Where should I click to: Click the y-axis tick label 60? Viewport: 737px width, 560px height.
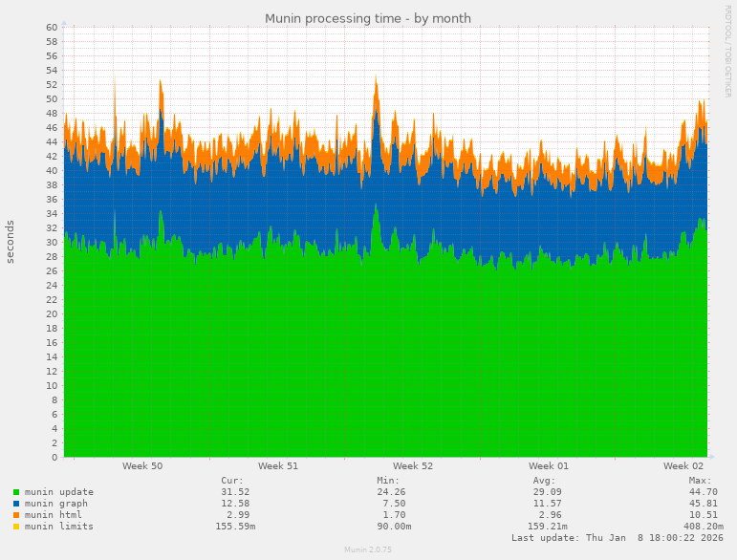pos(52,28)
